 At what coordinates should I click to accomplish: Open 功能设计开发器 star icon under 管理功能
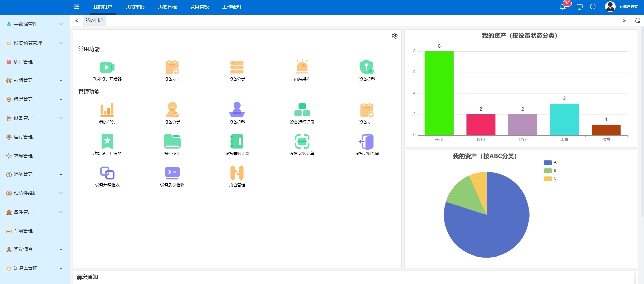point(107,141)
